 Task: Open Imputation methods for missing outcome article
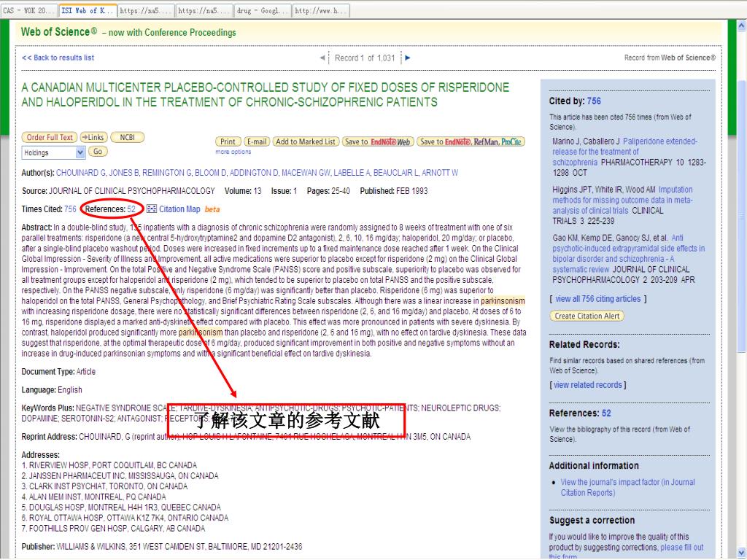[623, 200]
